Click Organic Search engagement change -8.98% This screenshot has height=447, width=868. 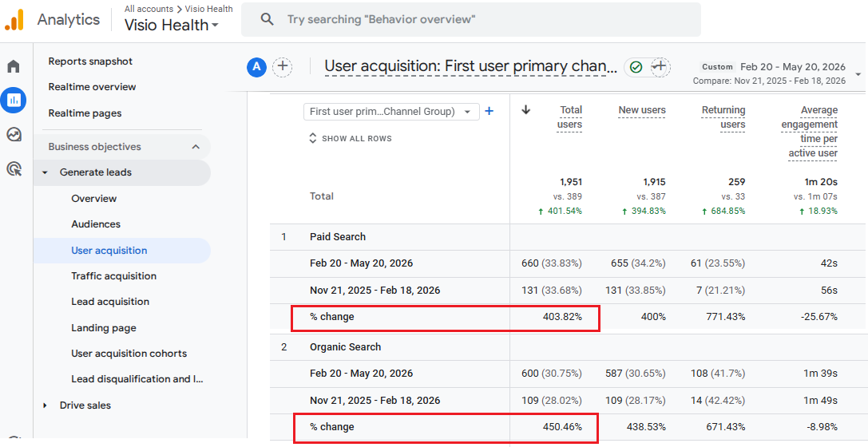tap(820, 427)
